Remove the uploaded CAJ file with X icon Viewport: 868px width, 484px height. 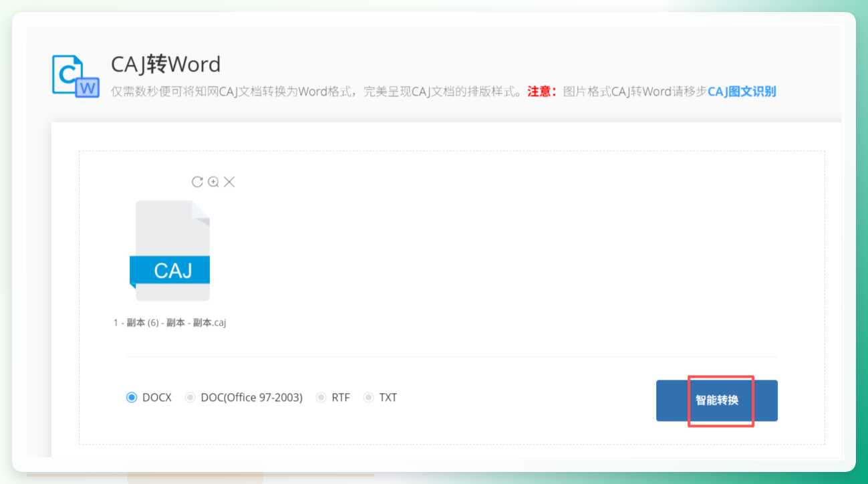229,182
